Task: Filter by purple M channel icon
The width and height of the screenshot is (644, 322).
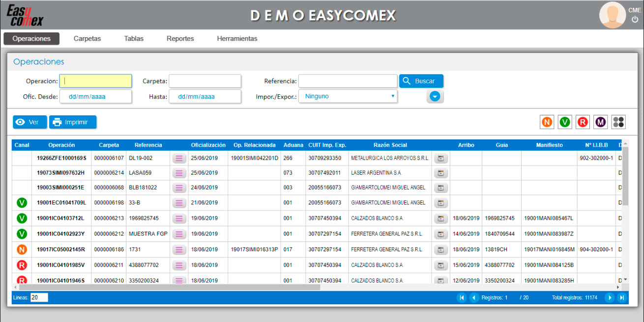Action: click(601, 122)
